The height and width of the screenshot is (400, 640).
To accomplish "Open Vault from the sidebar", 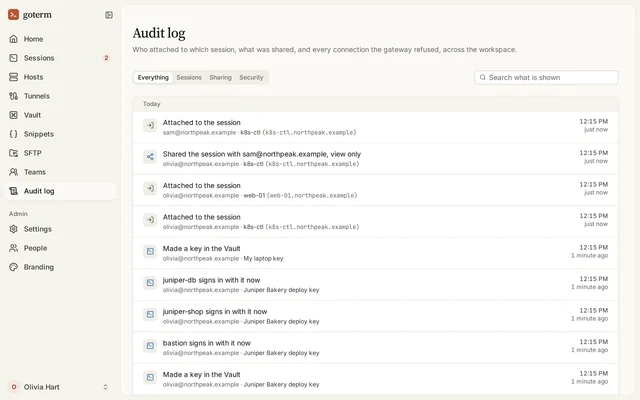I will [x=32, y=115].
